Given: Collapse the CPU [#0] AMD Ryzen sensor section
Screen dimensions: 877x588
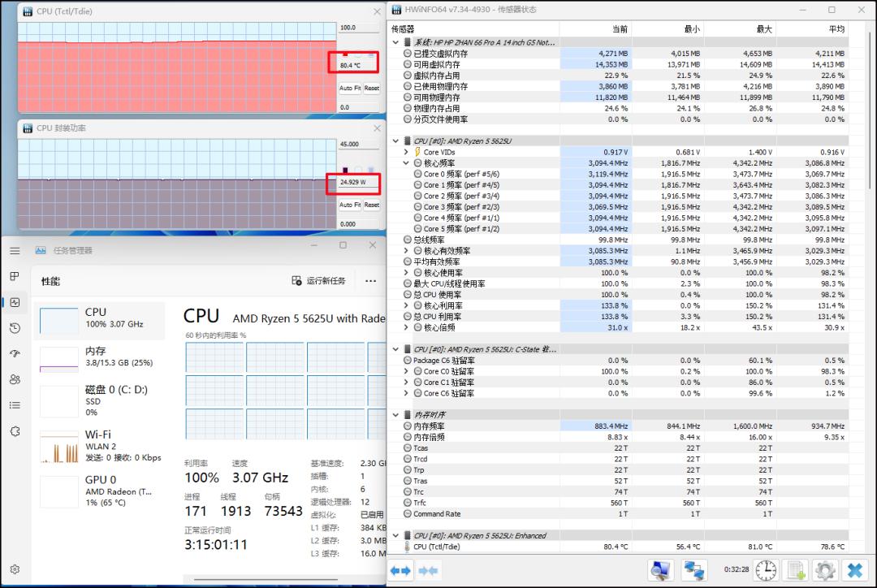Looking at the screenshot, I should pyautogui.click(x=395, y=140).
